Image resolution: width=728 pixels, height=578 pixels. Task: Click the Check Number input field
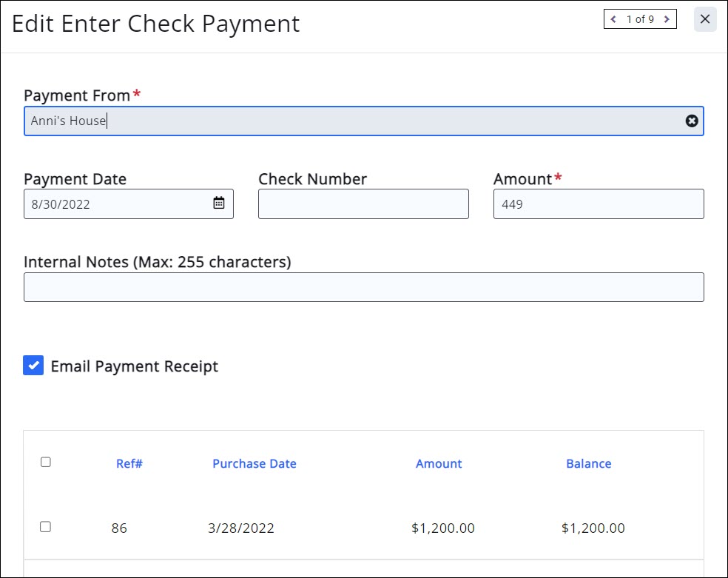point(363,204)
